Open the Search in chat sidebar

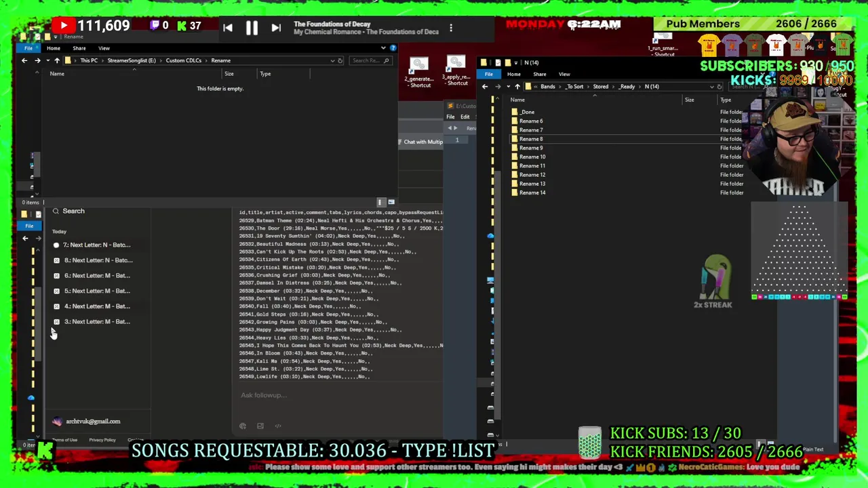(69, 211)
